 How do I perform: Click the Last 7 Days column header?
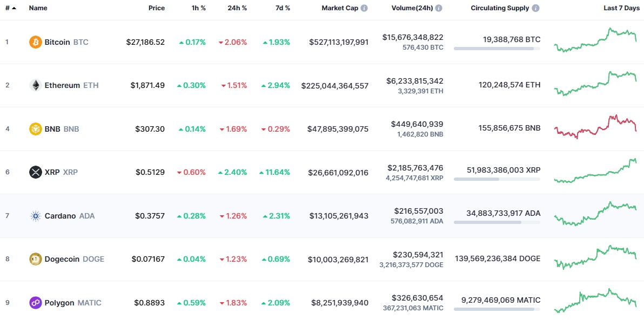621,8
